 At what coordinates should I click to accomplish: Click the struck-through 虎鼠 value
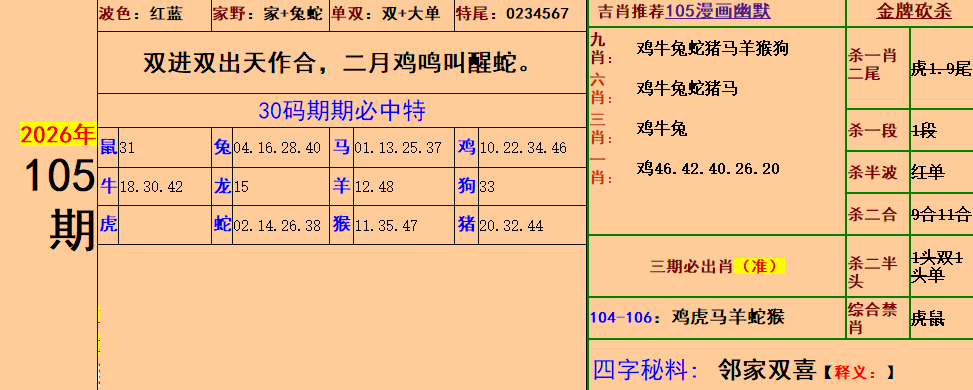(928, 319)
